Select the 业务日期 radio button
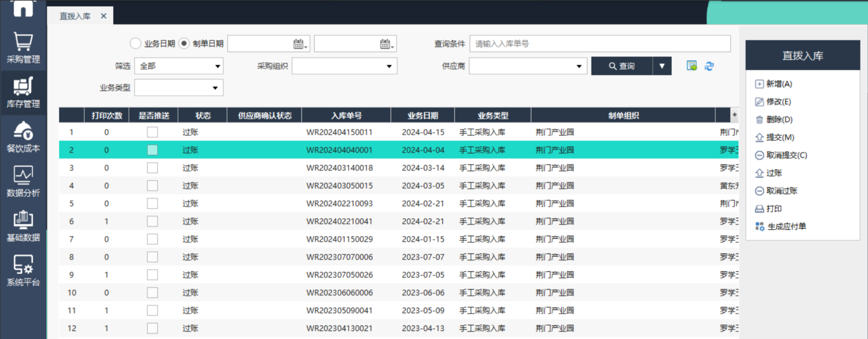 (x=136, y=43)
